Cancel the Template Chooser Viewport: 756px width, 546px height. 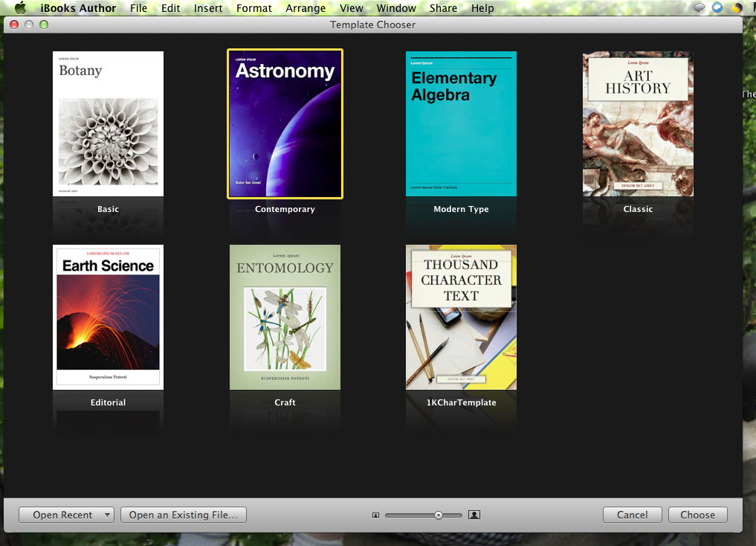[632, 515]
